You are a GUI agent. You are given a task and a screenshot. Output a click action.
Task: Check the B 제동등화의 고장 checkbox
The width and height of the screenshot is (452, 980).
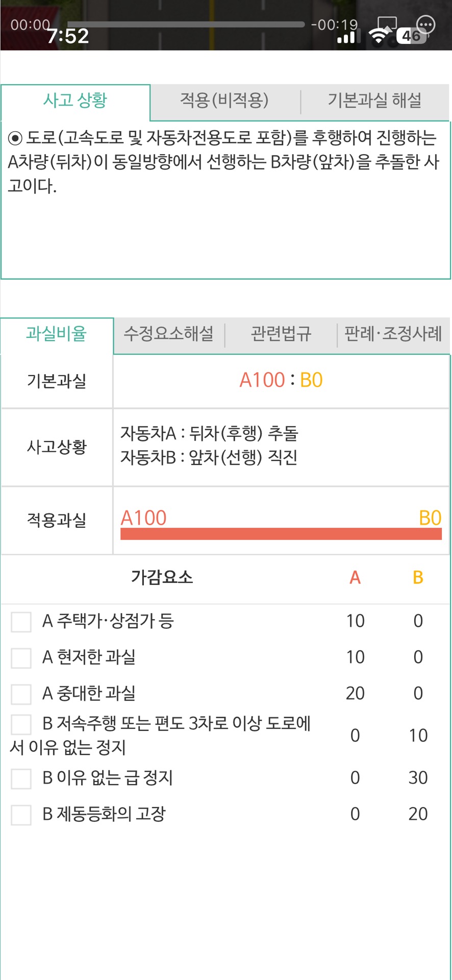click(21, 815)
